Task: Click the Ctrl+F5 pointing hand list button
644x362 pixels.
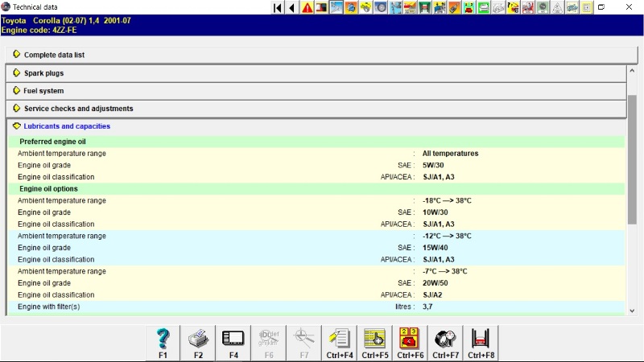Action: pyautogui.click(x=374, y=343)
